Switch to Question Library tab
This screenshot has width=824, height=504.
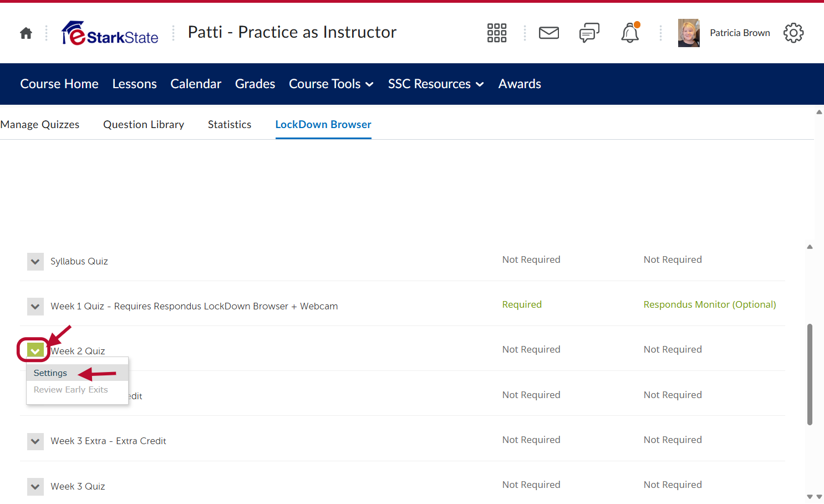click(x=144, y=124)
